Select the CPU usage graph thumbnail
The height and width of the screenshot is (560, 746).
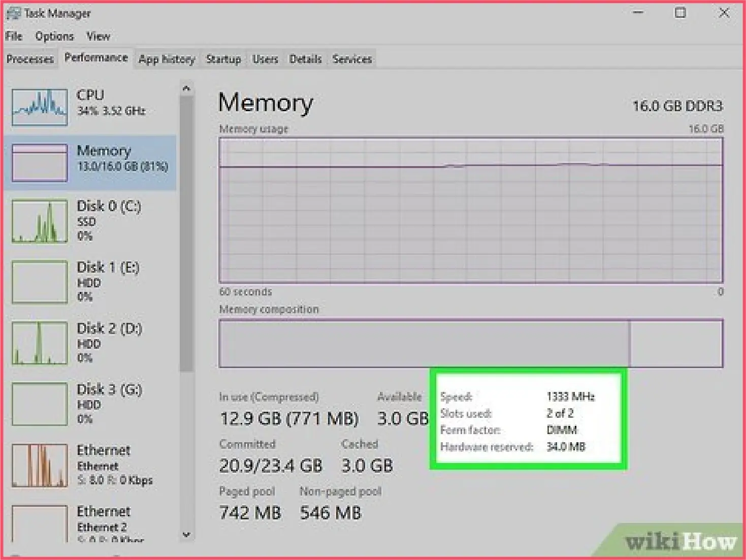[x=40, y=108]
